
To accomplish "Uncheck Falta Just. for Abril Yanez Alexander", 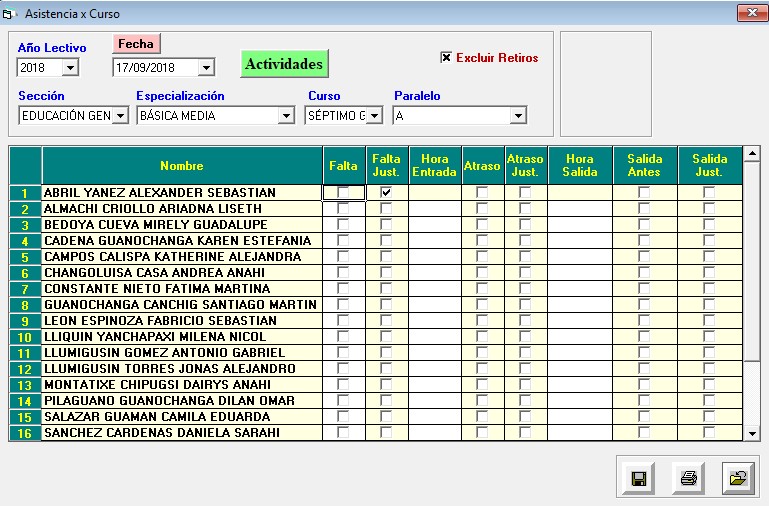I will 386,192.
